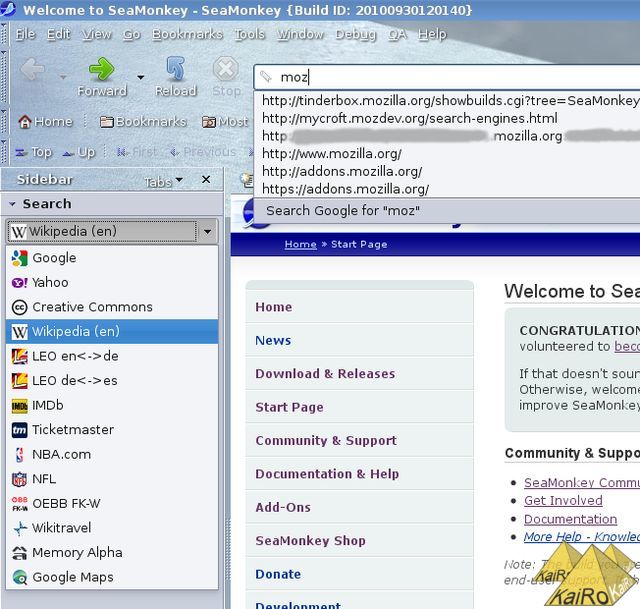The width and height of the screenshot is (640, 609).
Task: Open the View menu
Action: 97,34
